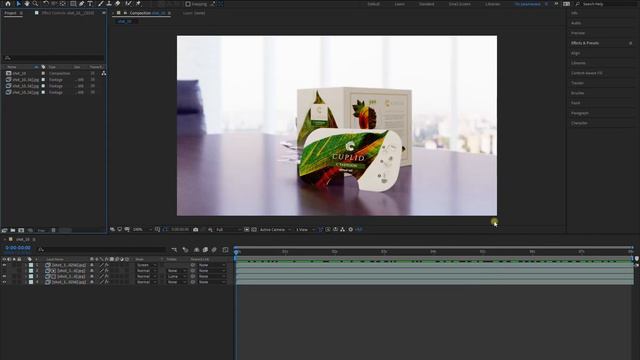
Task: Toggle visibility eye of layer 1
Action: (4, 265)
